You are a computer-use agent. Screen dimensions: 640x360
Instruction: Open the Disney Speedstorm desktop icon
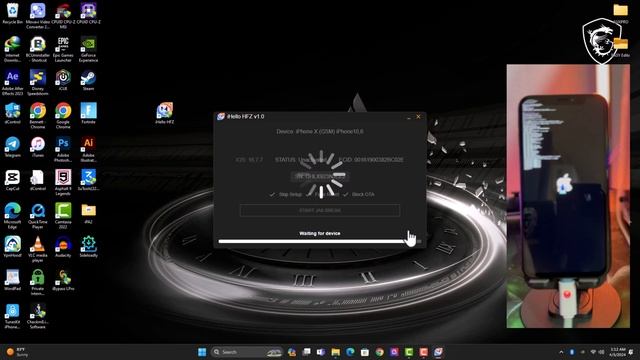coord(38,82)
